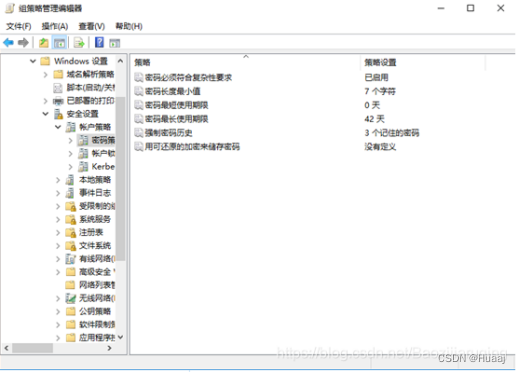Collapse the 帐户策略 tree node
The image size is (520, 373).
click(x=58, y=127)
